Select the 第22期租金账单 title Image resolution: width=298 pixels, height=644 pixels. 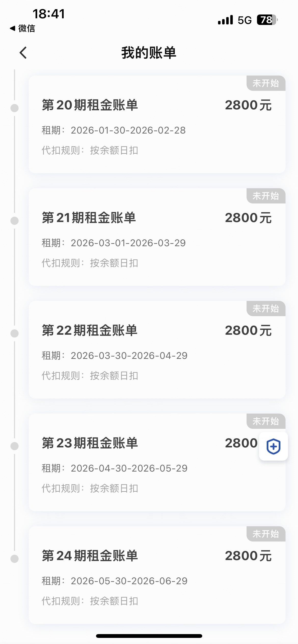[x=90, y=330]
